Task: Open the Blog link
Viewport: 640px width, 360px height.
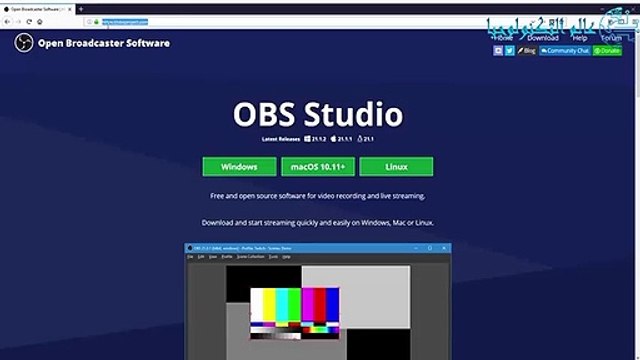Action: (x=527, y=51)
